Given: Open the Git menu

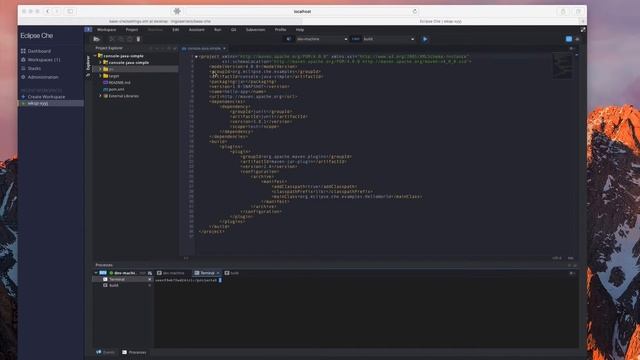Looking at the screenshot, I should click(x=233, y=30).
